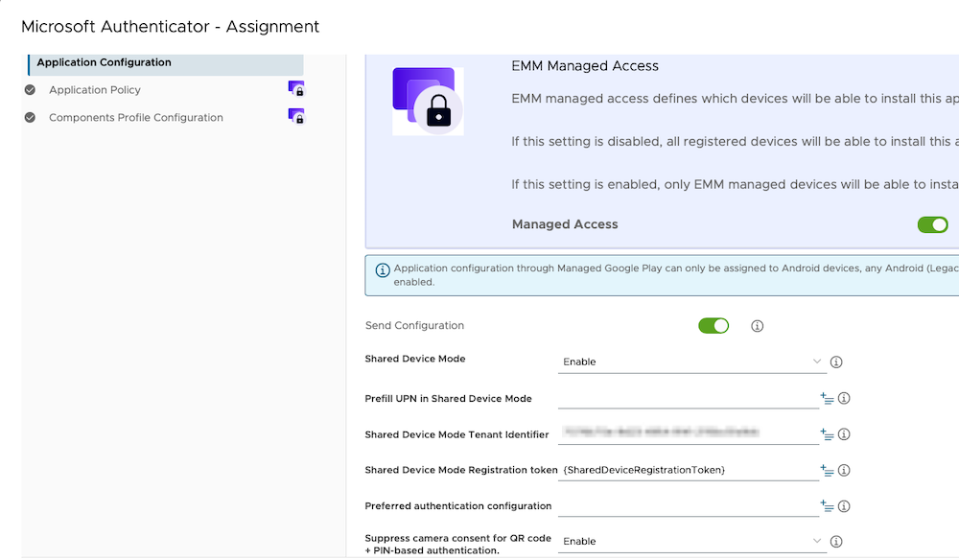Disable the Managed Access toggle
959x560 pixels.
(932, 224)
